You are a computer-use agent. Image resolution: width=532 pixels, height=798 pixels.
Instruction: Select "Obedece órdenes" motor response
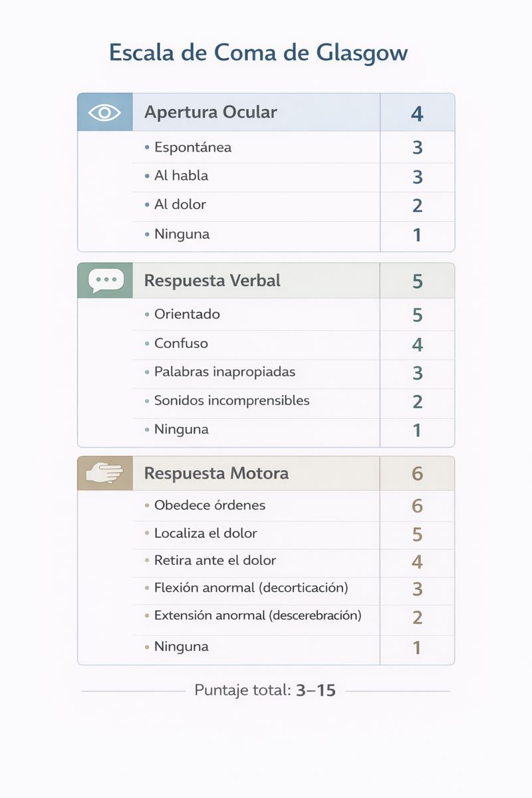click(209, 505)
